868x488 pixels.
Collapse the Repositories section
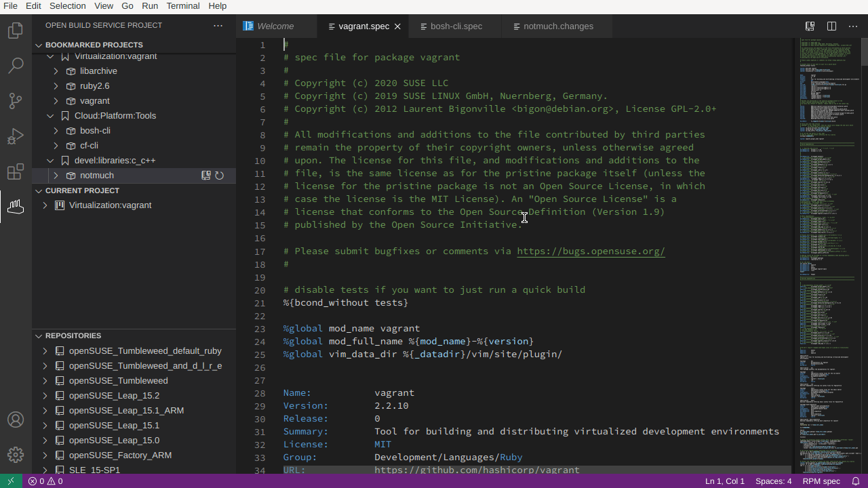click(39, 336)
